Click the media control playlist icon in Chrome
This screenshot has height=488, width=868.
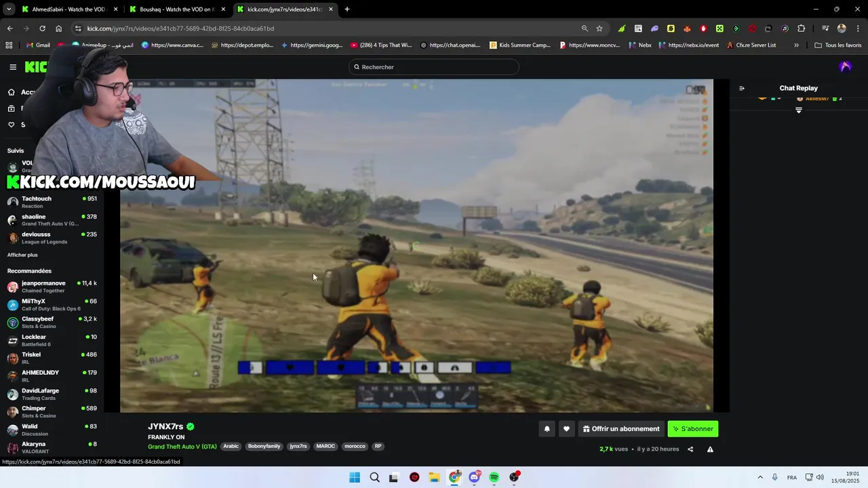(x=825, y=28)
